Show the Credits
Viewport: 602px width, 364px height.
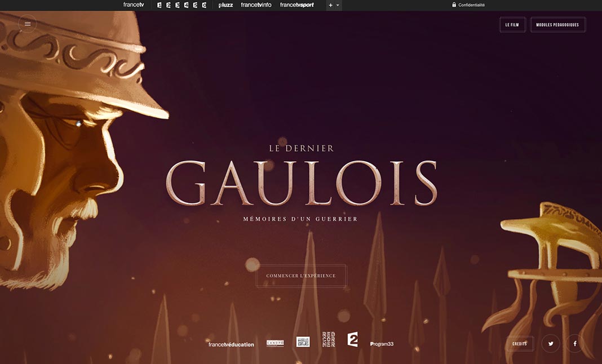(x=520, y=344)
